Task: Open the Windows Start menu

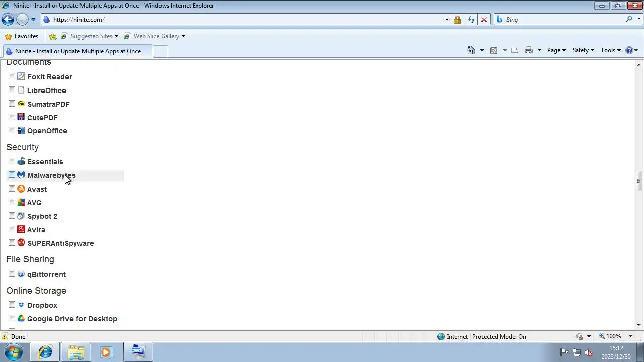Action: coord(14,352)
